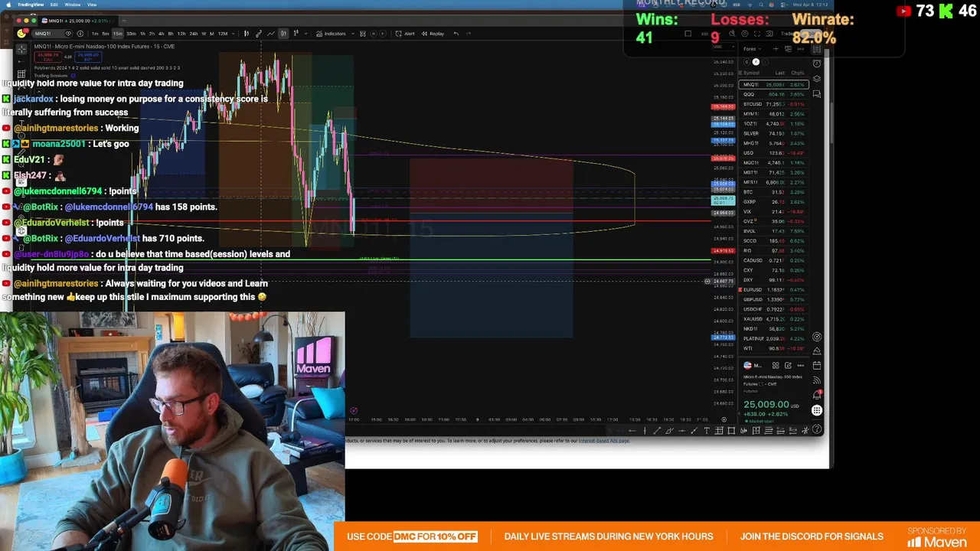This screenshot has width=980, height=551.
Task: Open the notifications bell icon
Action: click(817, 395)
